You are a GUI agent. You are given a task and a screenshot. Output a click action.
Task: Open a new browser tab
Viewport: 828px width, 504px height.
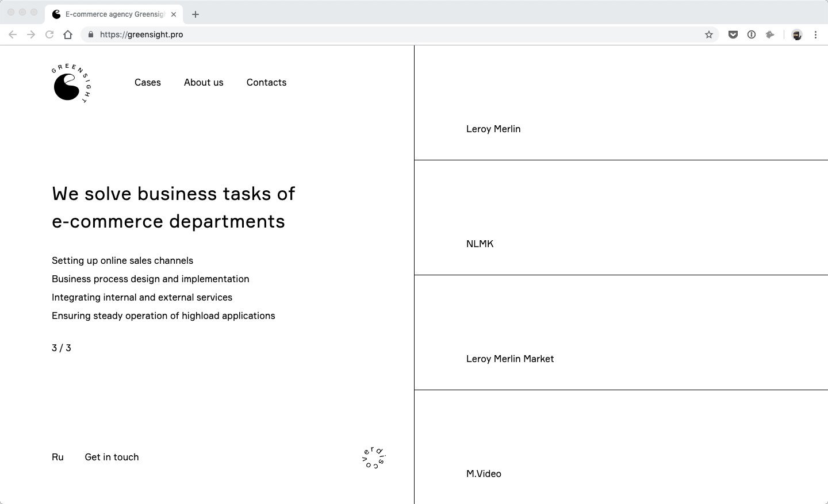[x=195, y=14]
